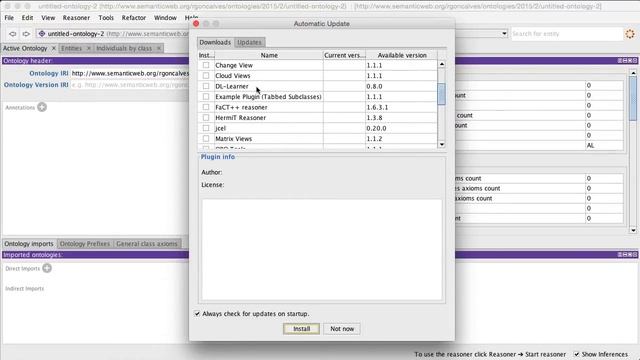Select the Active Ontology tab
Image resolution: width=640 pixels, height=360 pixels.
(x=25, y=48)
